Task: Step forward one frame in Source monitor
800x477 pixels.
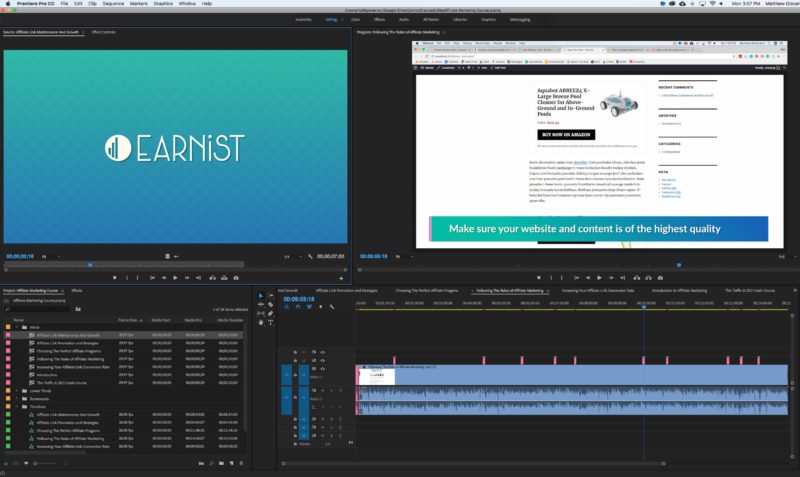Action: coord(187,278)
